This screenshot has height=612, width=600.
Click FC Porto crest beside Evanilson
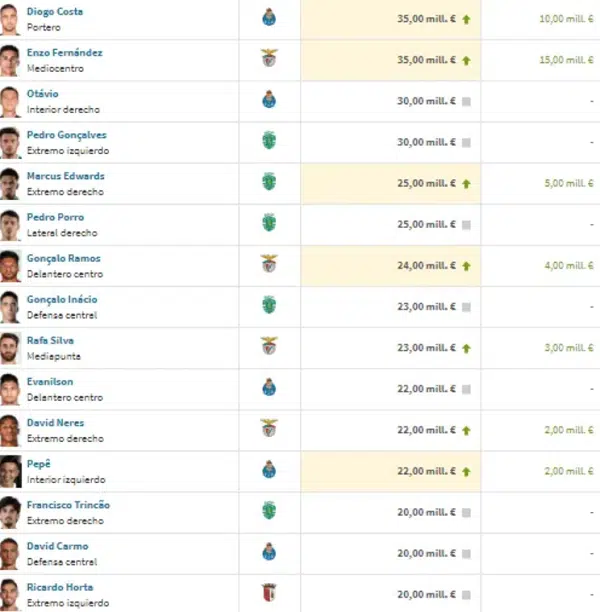pos(268,387)
